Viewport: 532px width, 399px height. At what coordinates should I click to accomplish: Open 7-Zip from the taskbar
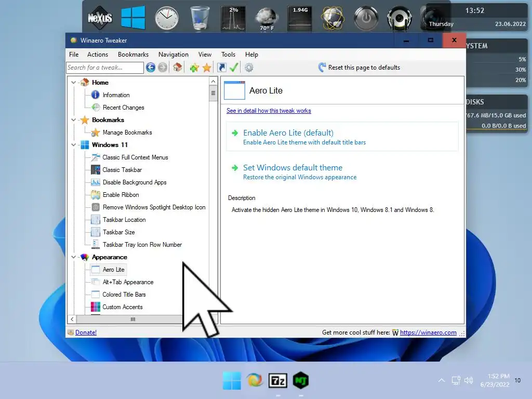(278, 381)
